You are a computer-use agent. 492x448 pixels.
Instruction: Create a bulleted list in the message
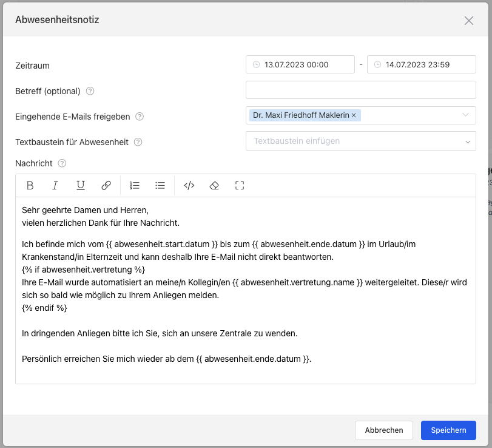click(160, 186)
